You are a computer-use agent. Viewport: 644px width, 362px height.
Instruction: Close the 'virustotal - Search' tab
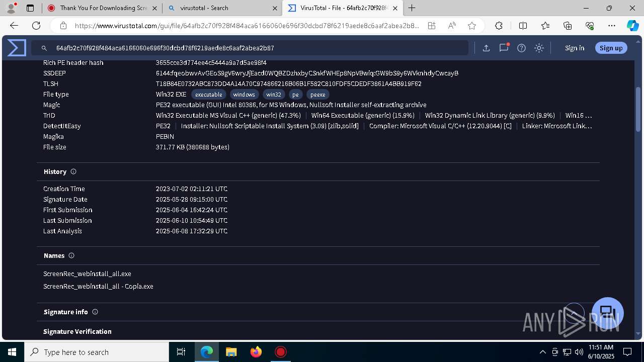pos(275,8)
